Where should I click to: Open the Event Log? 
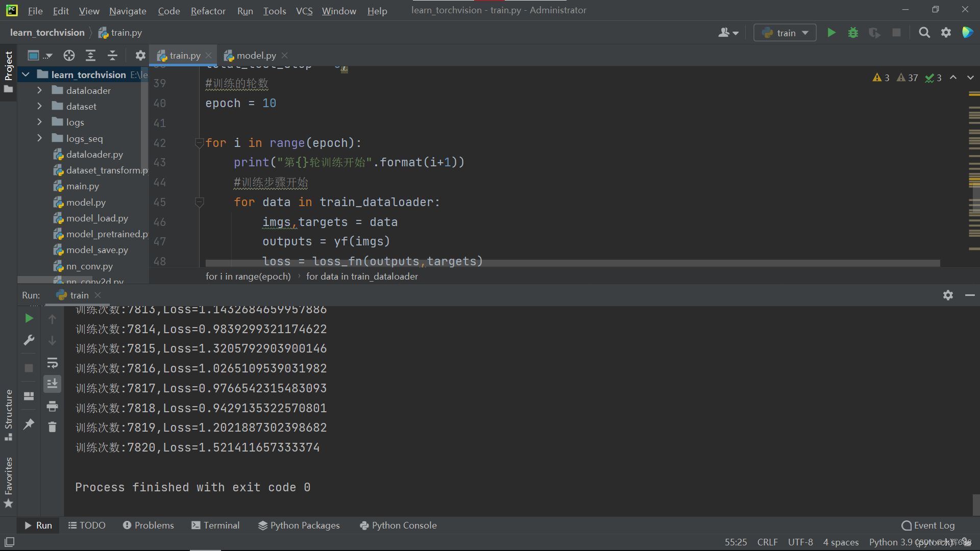[928, 525]
